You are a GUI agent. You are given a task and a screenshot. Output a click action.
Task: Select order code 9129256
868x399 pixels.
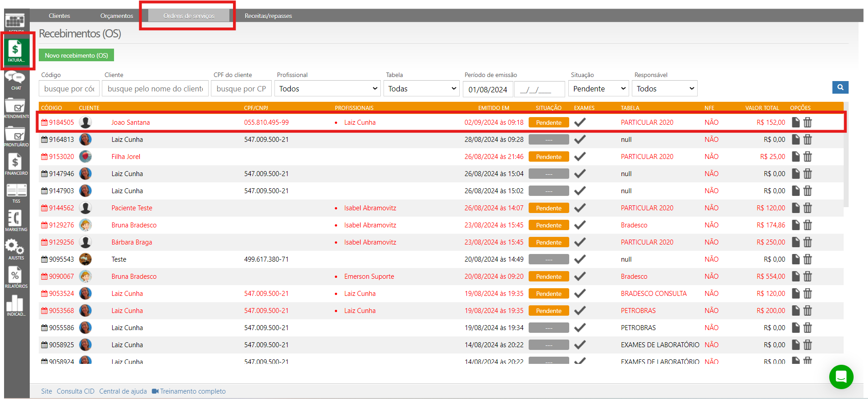[x=61, y=242]
